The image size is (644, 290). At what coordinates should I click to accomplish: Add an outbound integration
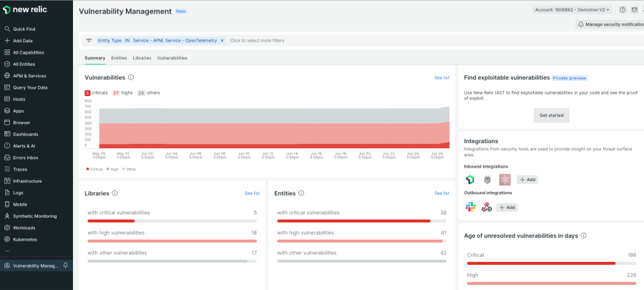point(507,208)
